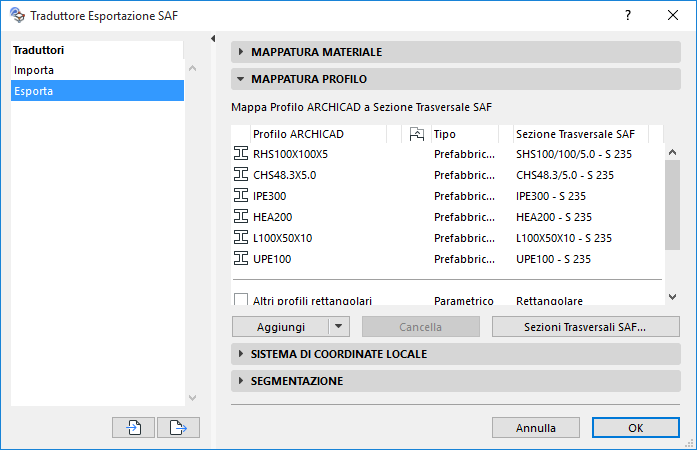Click the profile list scrollbar thumb
This screenshot has height=450, width=697.
point(673,205)
